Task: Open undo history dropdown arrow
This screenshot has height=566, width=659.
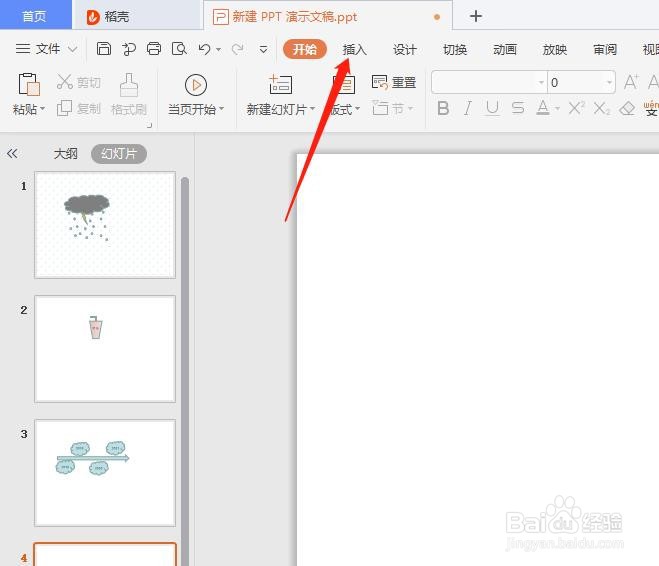Action: (219, 50)
